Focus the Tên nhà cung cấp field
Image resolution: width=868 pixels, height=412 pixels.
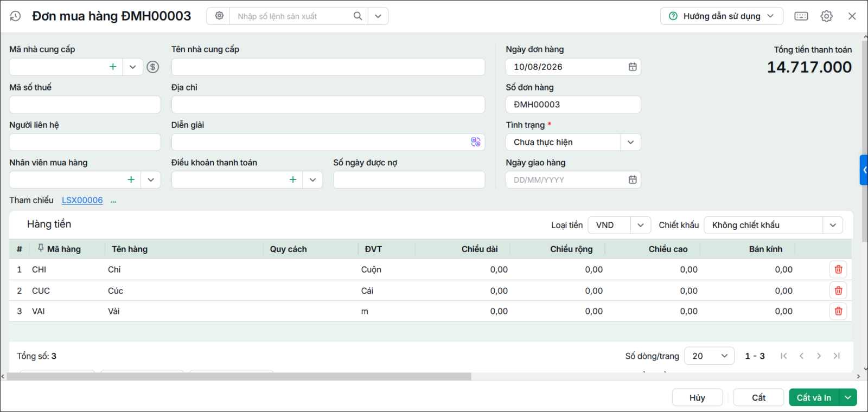[x=328, y=67]
